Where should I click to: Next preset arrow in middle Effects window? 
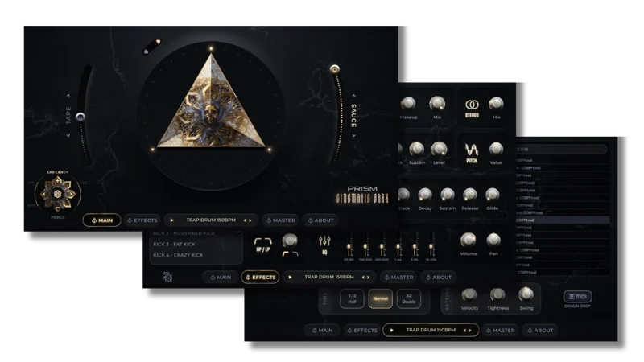368,277
